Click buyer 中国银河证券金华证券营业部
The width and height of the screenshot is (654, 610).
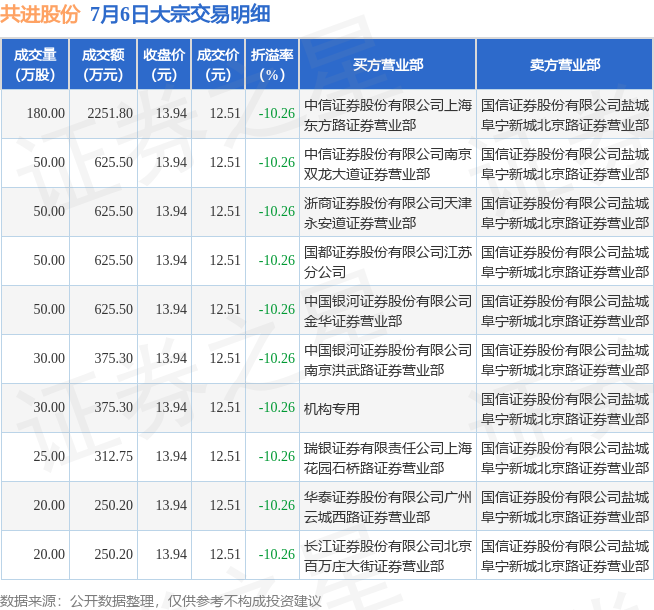387,311
